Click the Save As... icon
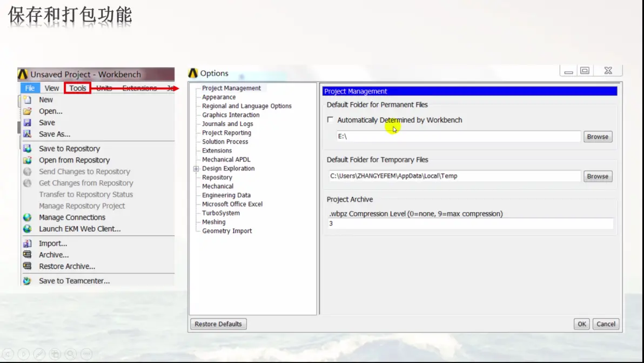This screenshot has width=644, height=363. pos(28,134)
